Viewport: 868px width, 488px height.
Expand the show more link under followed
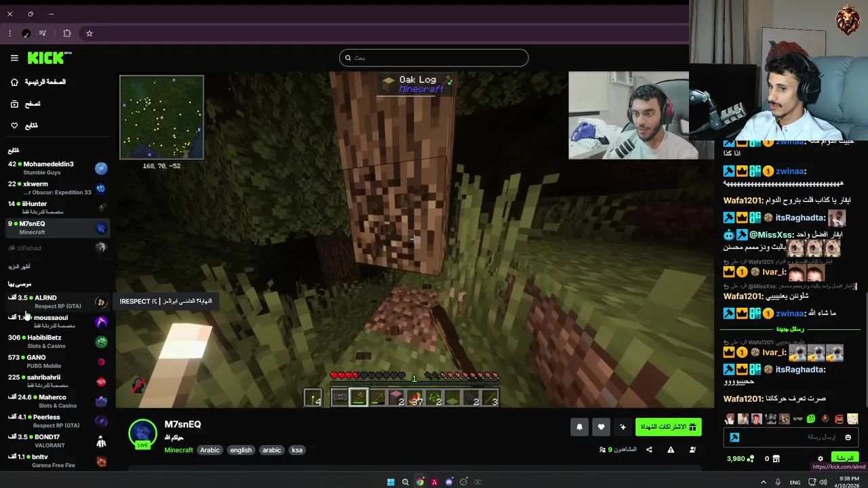pos(19,266)
